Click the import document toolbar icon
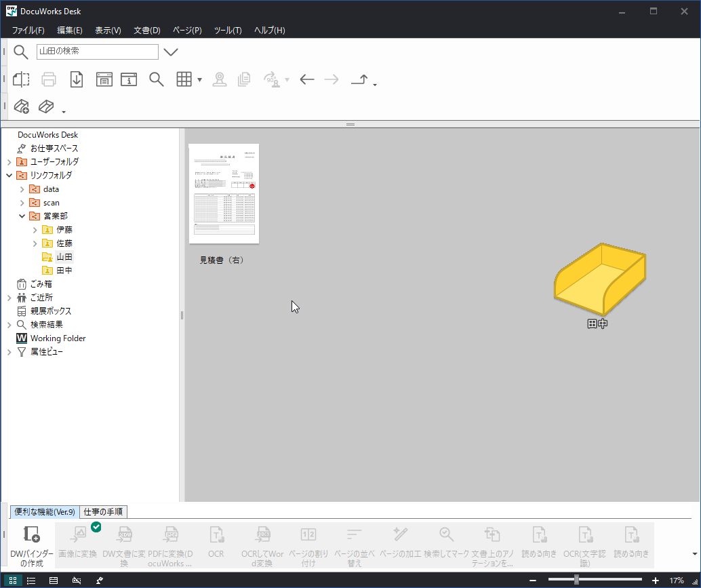The image size is (701, 588). point(77,79)
